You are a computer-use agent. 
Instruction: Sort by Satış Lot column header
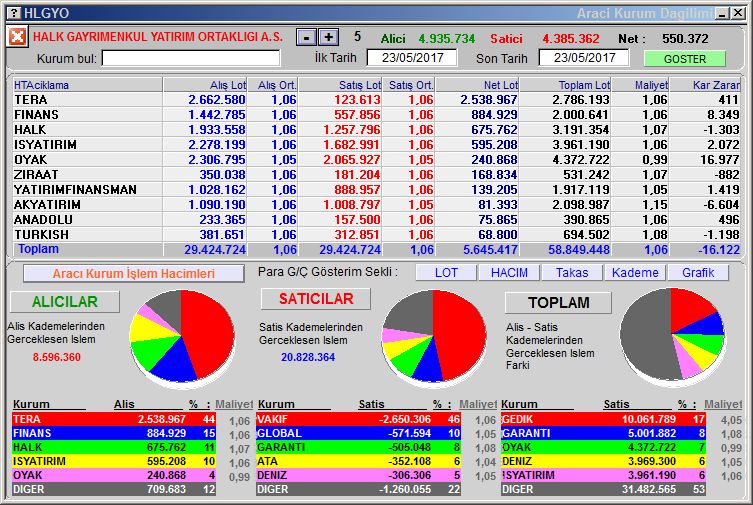[x=340, y=85]
